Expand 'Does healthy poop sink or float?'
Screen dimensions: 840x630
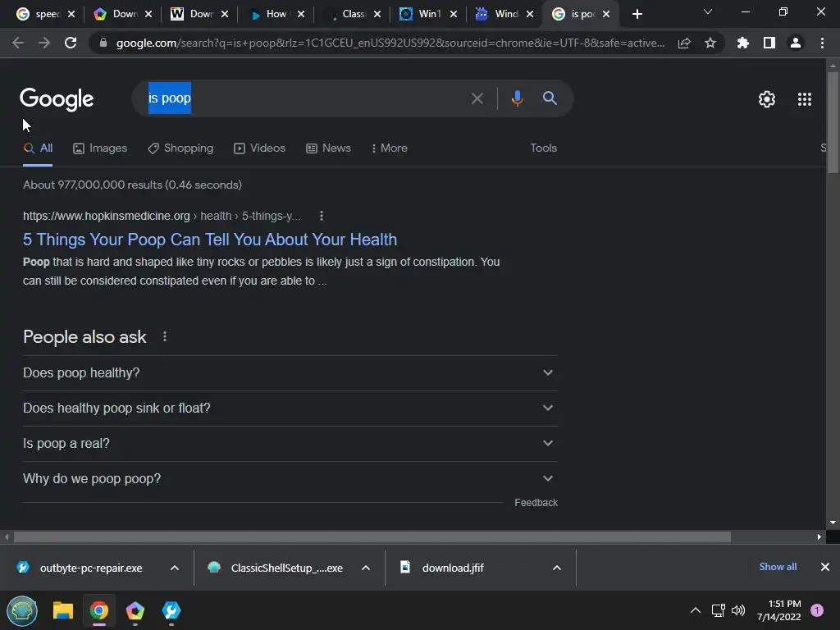click(290, 409)
